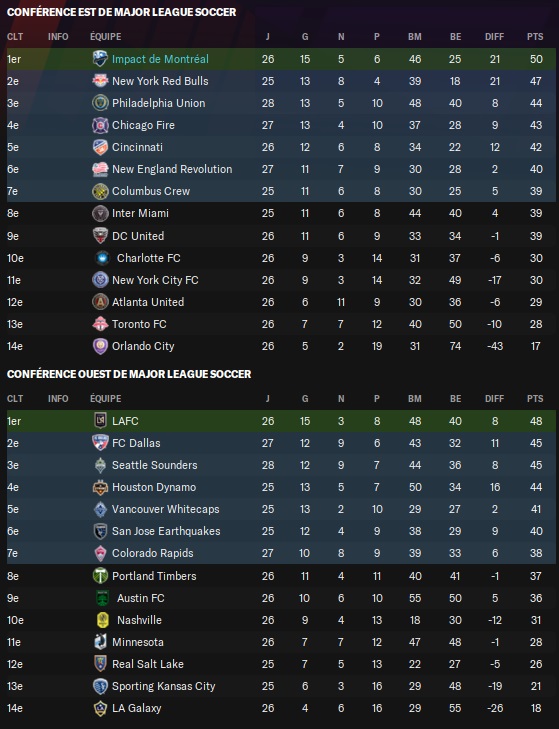Click the LAFC club badge

(100, 421)
